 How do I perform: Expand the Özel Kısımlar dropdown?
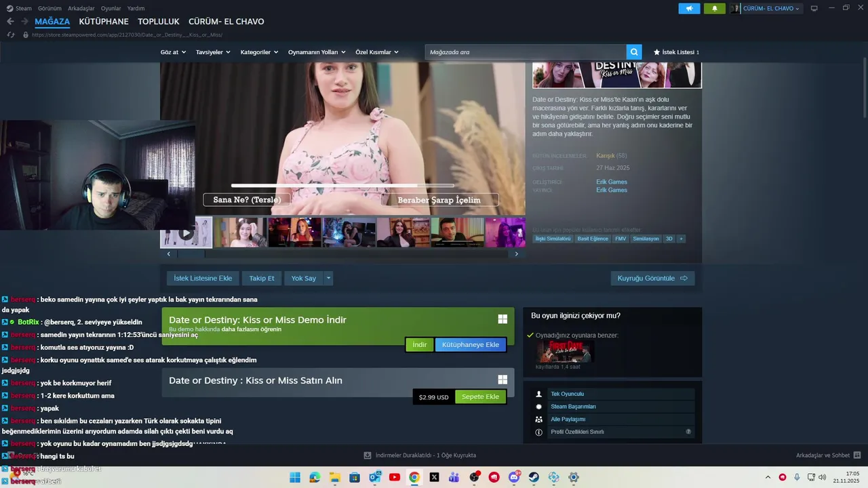click(377, 52)
